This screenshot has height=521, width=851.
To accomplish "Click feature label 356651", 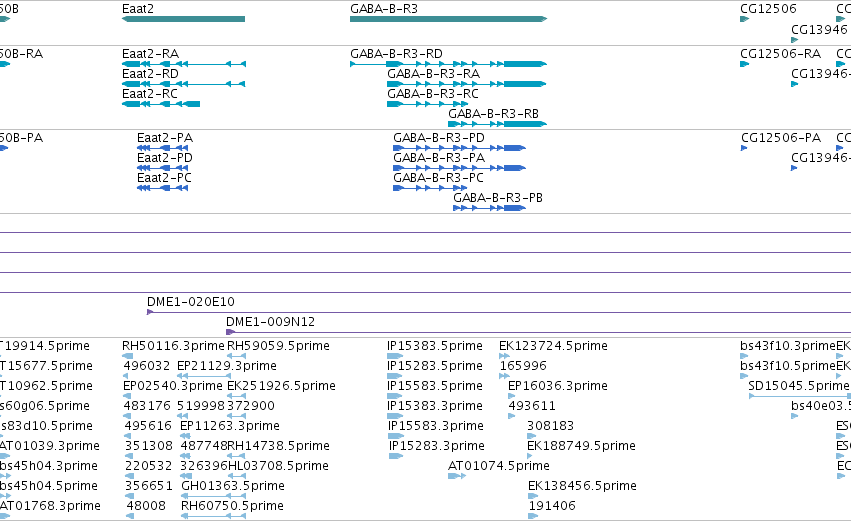I will click(x=149, y=486).
